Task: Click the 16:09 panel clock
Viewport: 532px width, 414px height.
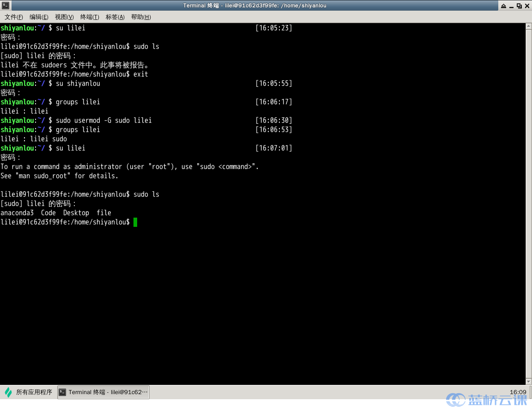Action: 518,392
